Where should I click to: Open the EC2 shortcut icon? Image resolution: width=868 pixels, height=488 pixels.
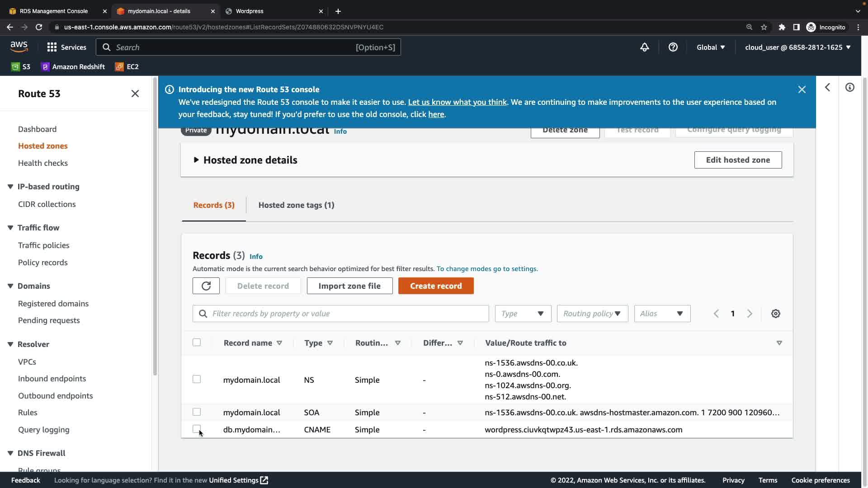(x=119, y=67)
